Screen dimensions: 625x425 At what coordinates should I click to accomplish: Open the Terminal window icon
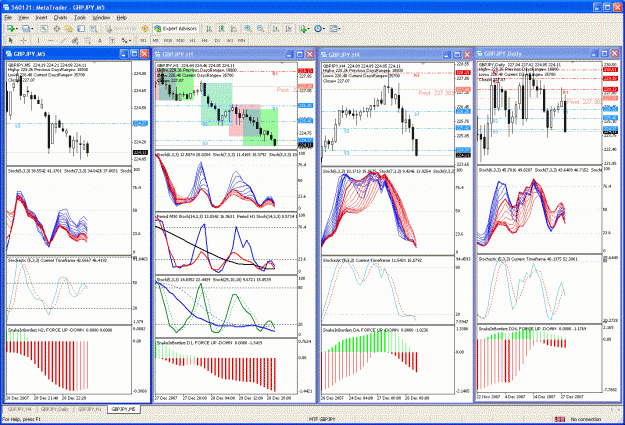(x=81, y=28)
